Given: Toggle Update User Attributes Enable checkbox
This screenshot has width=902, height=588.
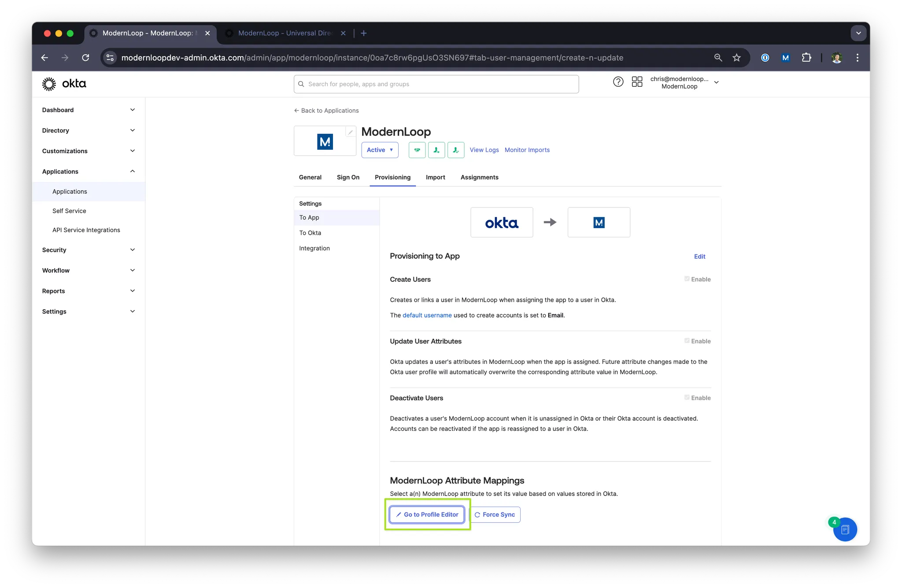Looking at the screenshot, I should 687,341.
